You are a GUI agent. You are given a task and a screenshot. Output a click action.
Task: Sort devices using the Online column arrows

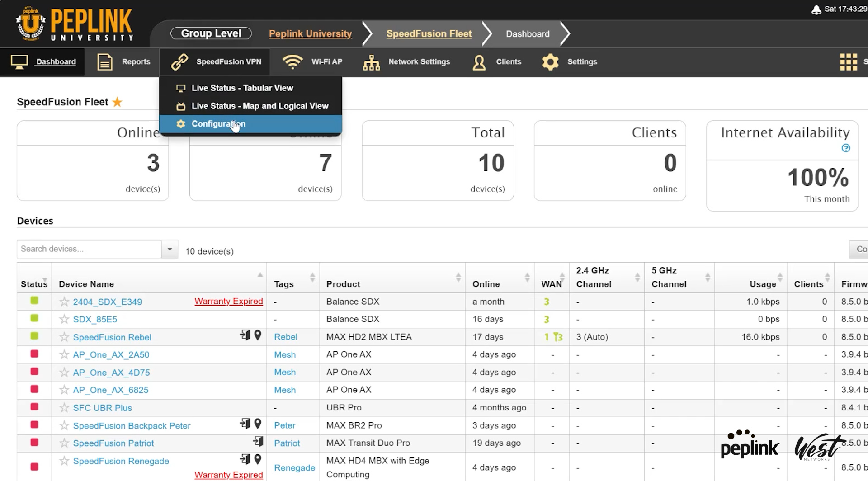(528, 277)
